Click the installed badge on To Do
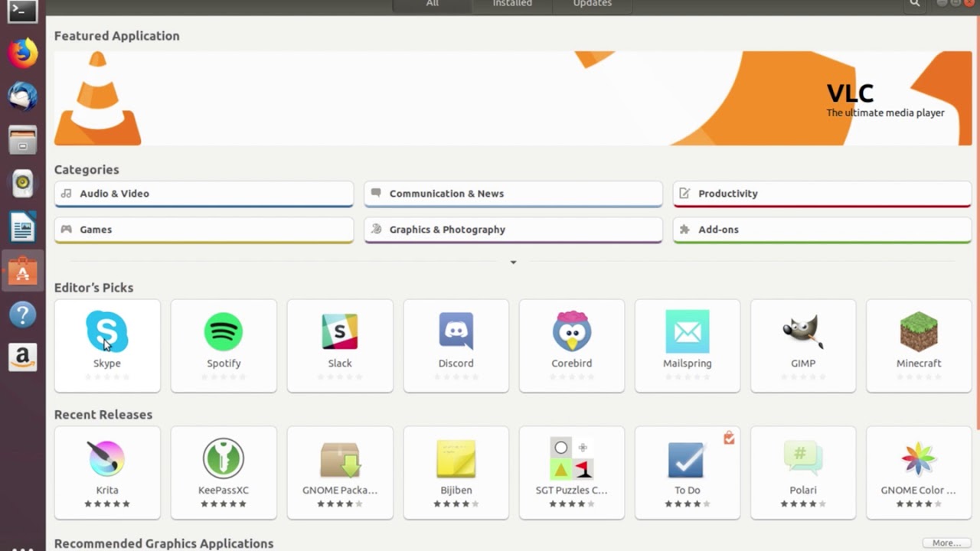 (729, 438)
